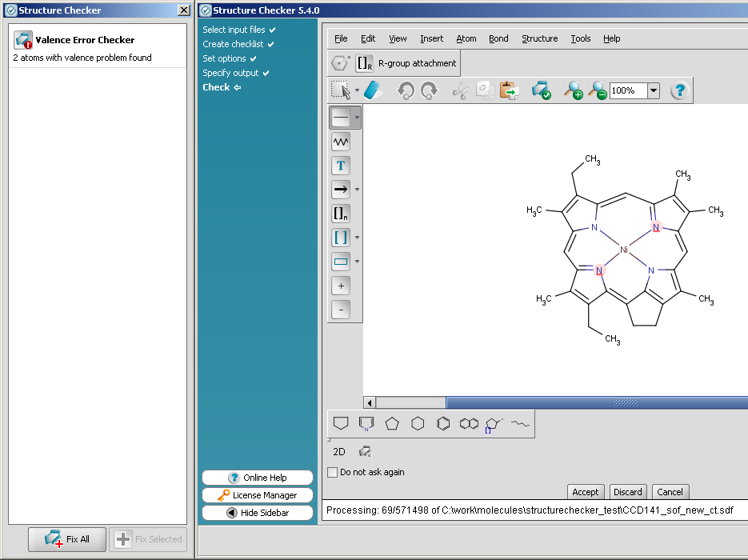
Task: Expand the rectangle shape tool dropdown
Action: (x=357, y=262)
